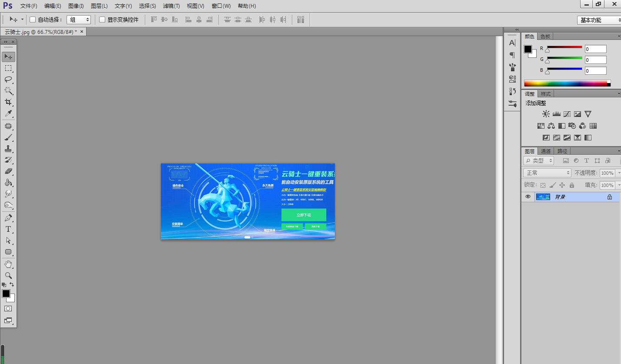Add Photo Filter adjustment

coord(572,126)
